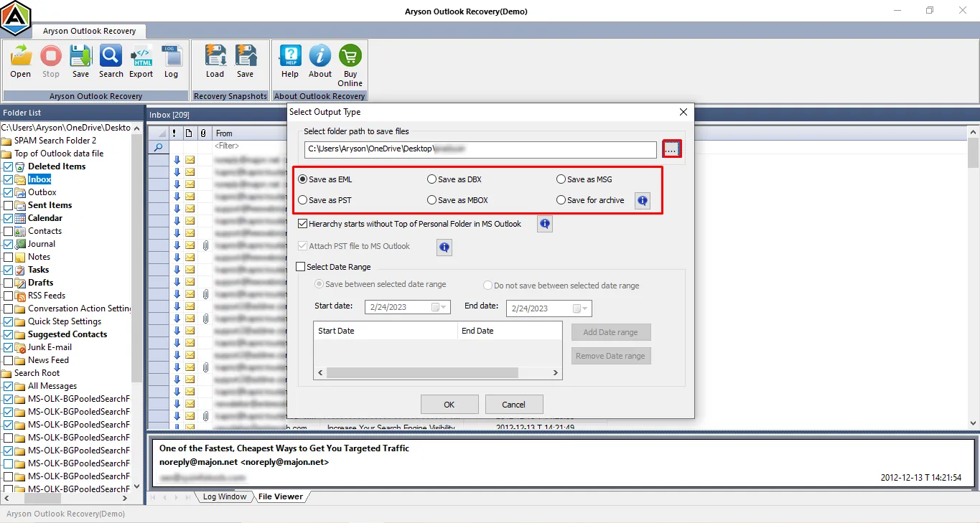Image resolution: width=980 pixels, height=523 pixels.
Task: Click the info icon beside Attach PST file
Action: click(x=444, y=248)
